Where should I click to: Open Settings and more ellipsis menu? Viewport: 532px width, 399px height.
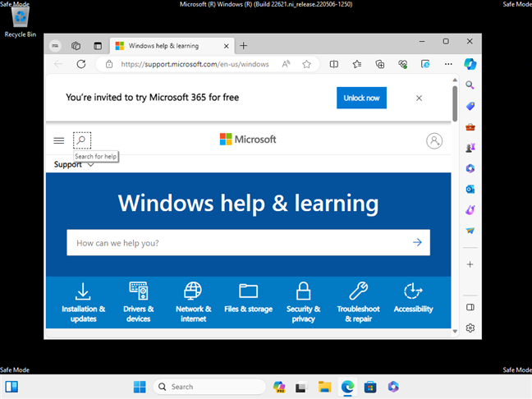(448, 64)
